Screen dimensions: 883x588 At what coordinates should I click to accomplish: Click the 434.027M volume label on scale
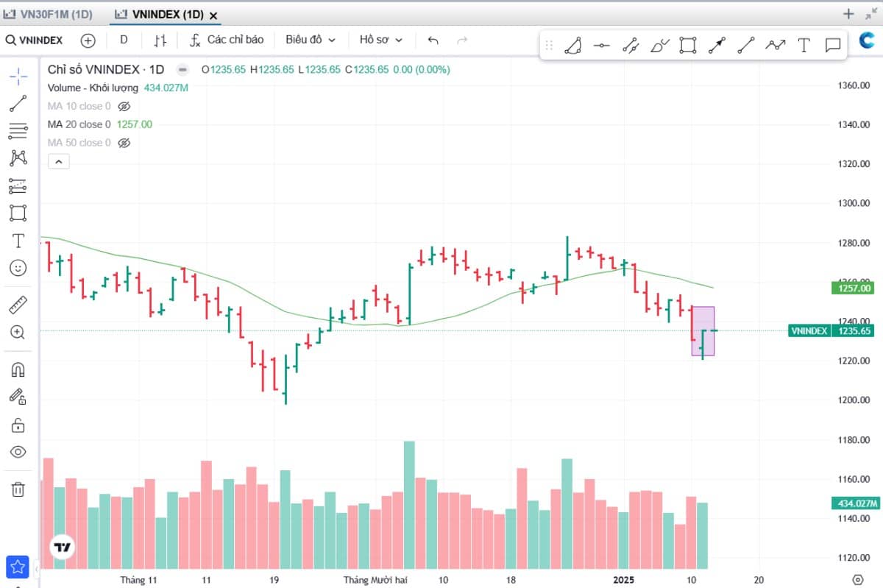point(854,503)
